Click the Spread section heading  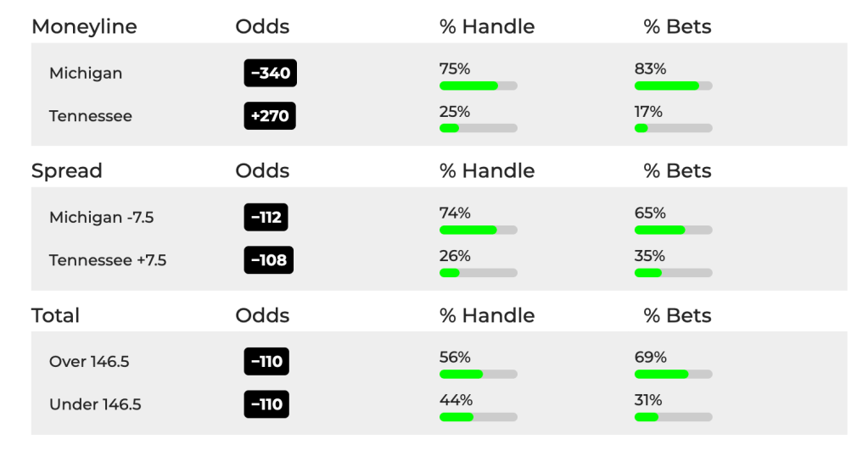(67, 171)
